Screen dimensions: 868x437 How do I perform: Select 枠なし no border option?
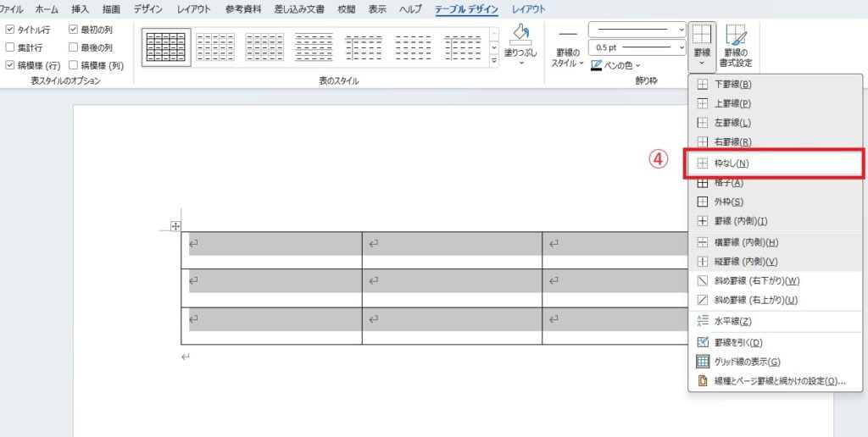(x=774, y=163)
